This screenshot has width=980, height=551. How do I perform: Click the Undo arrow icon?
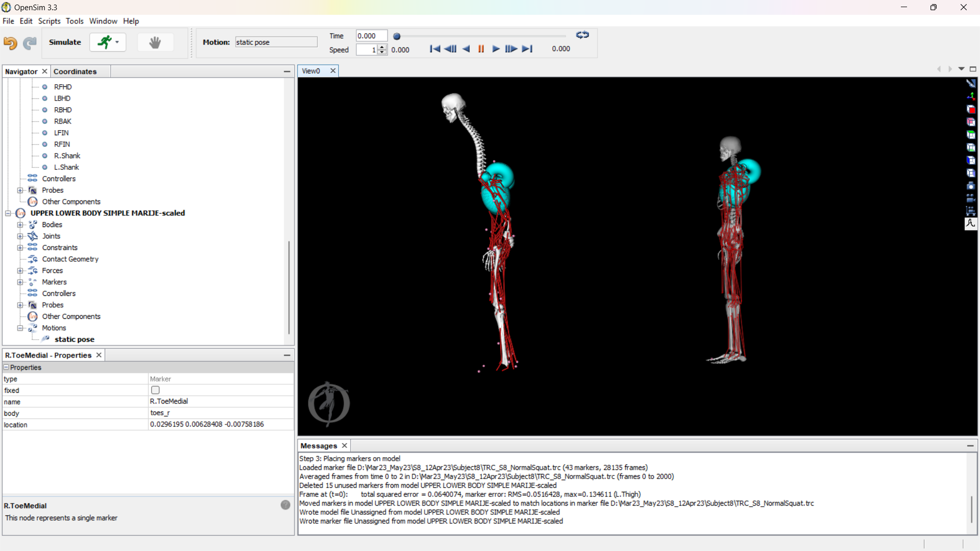coord(10,43)
